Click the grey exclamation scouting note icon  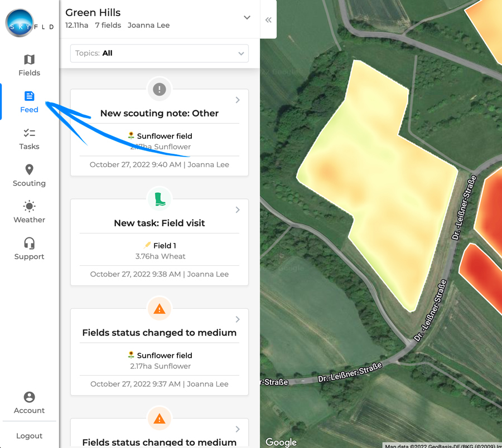click(x=160, y=89)
